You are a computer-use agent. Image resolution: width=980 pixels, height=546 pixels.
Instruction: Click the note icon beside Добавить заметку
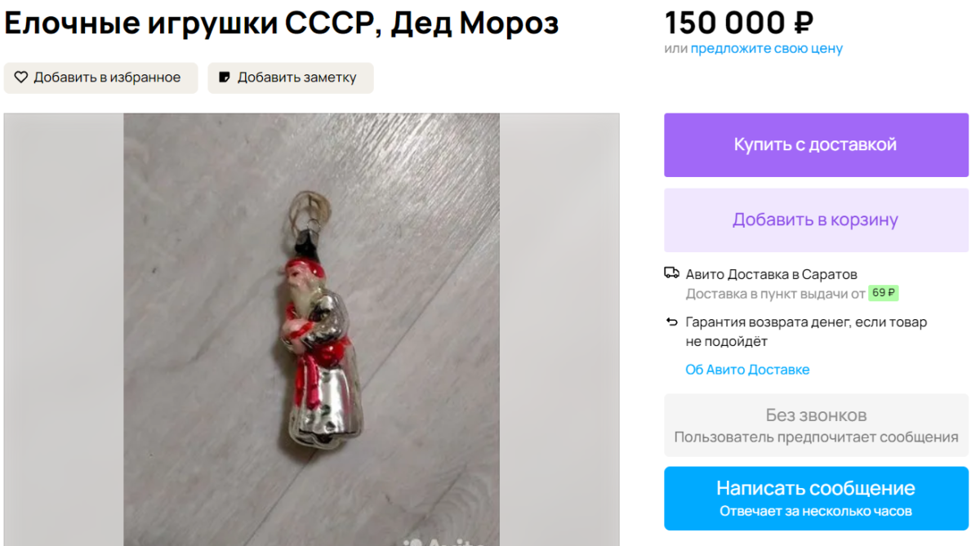224,78
